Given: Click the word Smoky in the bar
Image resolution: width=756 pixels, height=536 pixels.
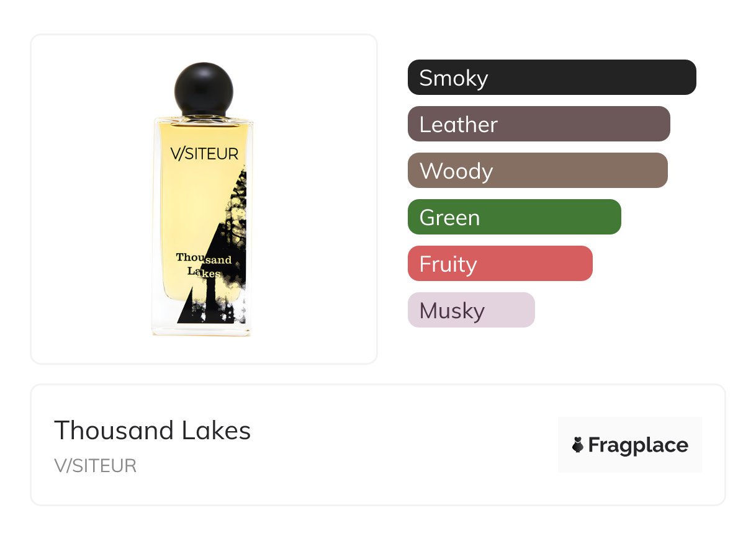Looking at the screenshot, I should pos(453,78).
